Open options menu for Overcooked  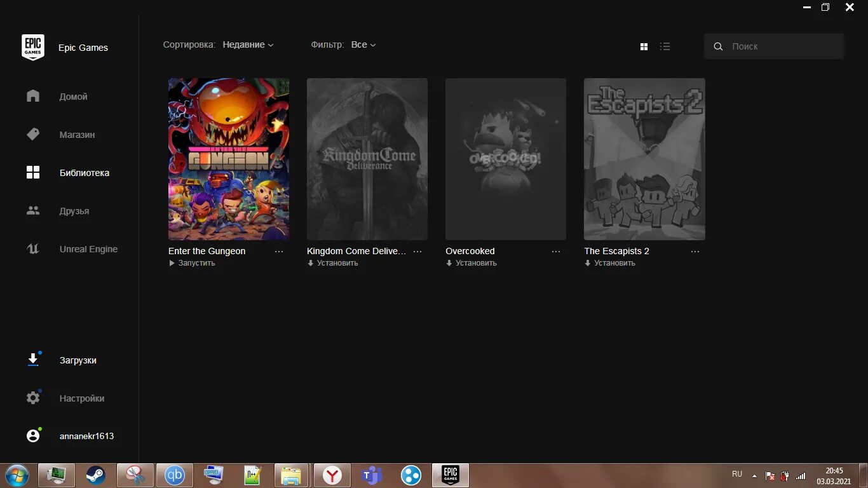pyautogui.click(x=556, y=252)
